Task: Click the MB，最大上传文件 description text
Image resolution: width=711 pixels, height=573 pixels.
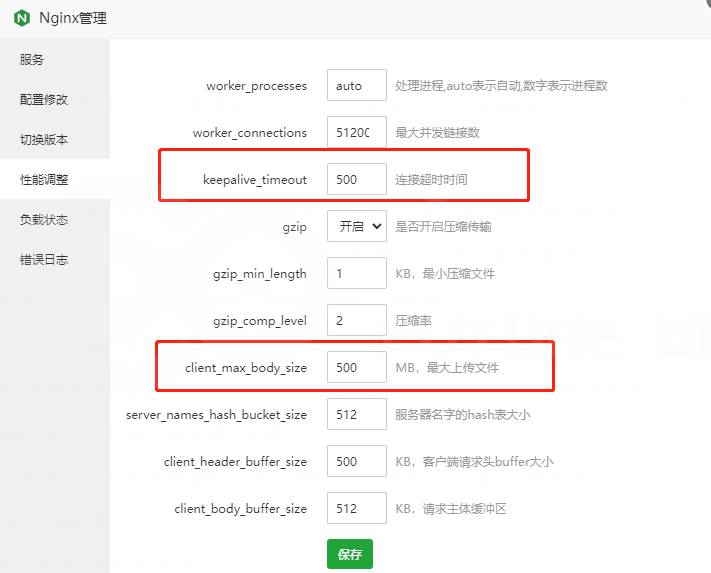Action: (447, 368)
